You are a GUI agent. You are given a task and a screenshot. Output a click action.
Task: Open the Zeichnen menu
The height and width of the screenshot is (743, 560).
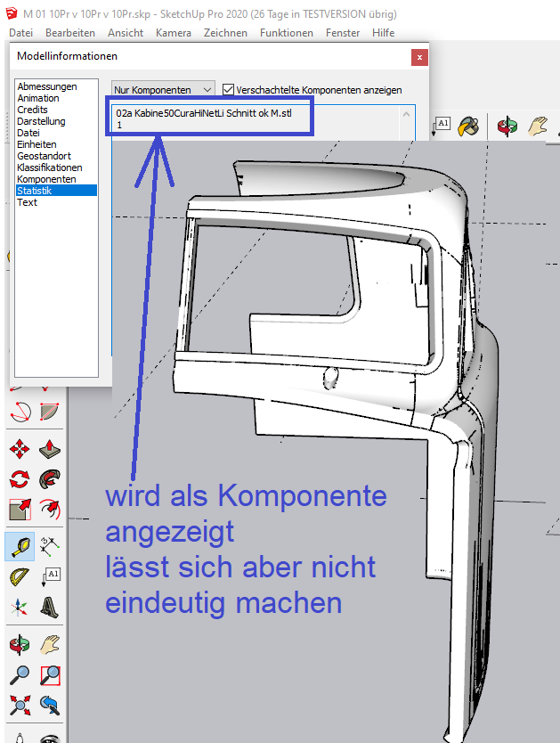(x=225, y=32)
